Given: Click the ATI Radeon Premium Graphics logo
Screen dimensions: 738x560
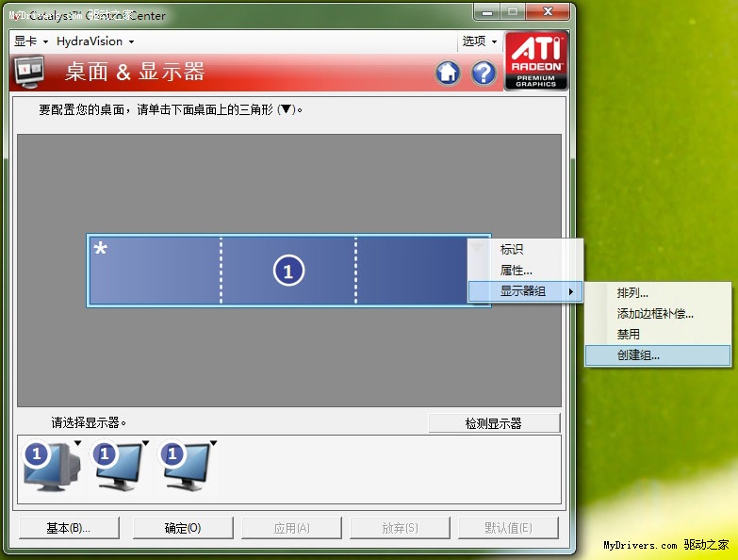Looking at the screenshot, I should tap(536, 61).
